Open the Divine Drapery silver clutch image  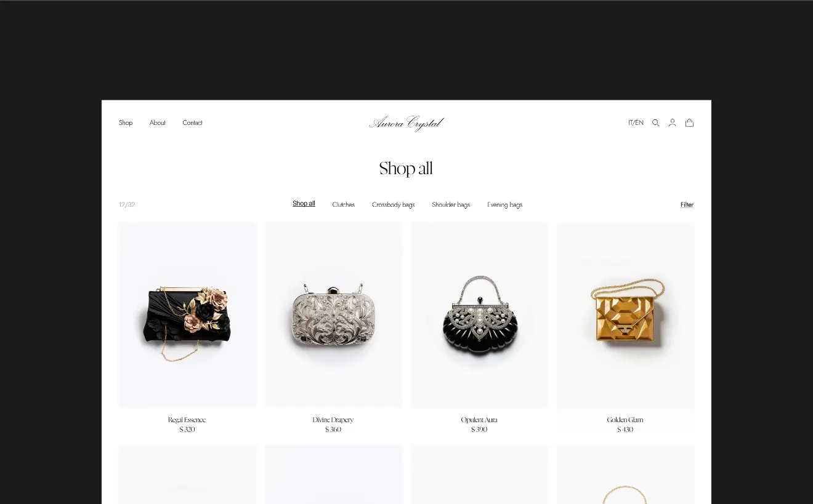(x=333, y=314)
